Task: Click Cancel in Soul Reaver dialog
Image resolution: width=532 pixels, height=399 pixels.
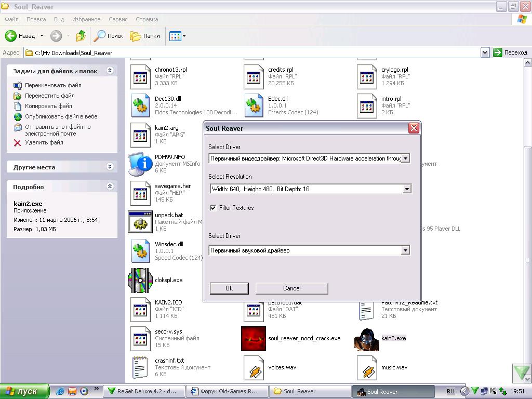Action: [x=292, y=288]
